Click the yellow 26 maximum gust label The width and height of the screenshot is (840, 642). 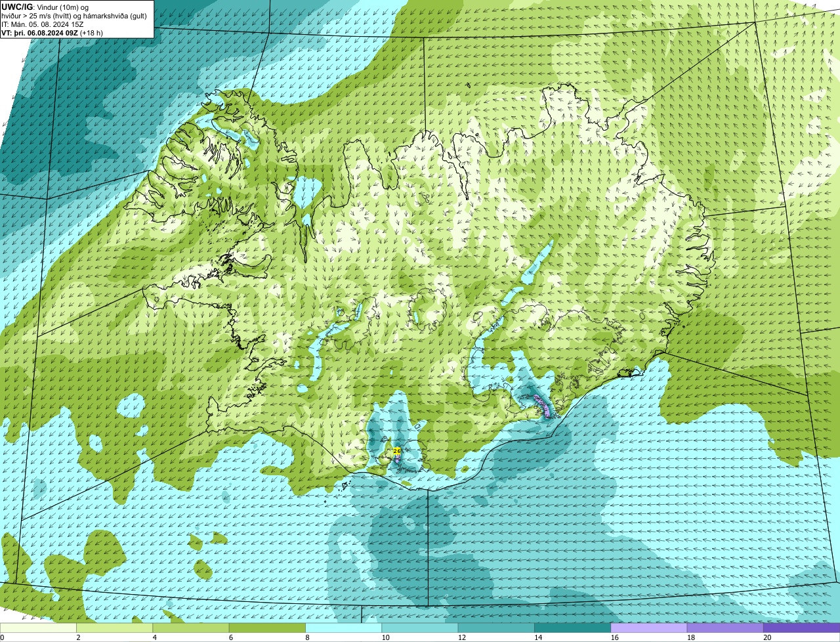point(397,451)
